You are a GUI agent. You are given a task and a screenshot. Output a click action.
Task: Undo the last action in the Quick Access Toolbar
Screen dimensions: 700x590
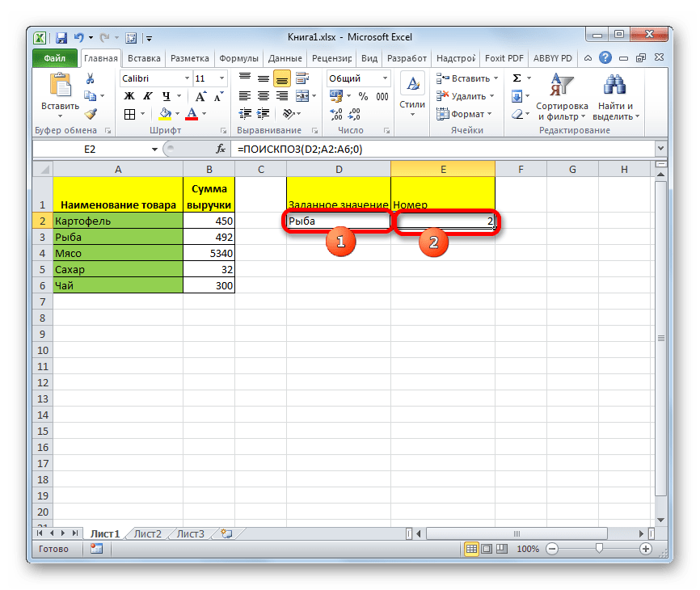coord(79,38)
